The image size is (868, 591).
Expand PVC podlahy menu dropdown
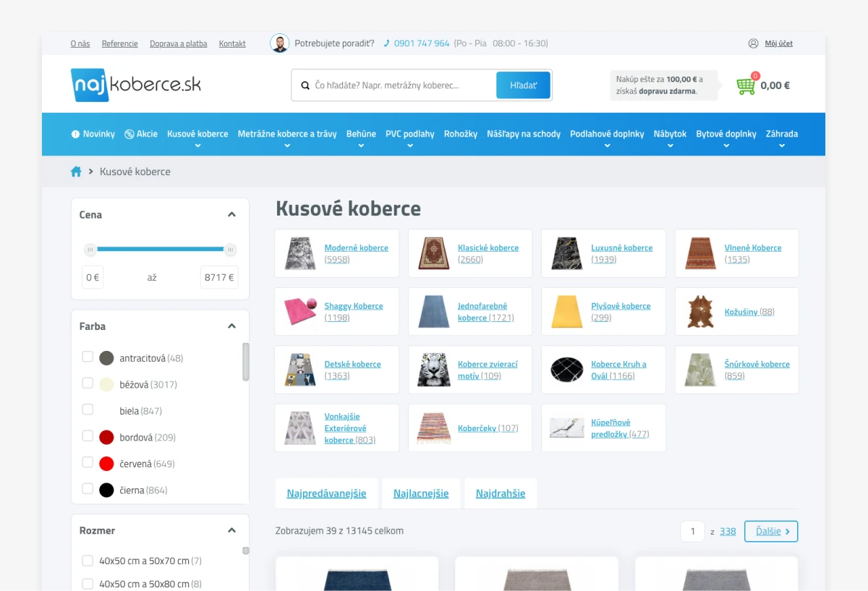tap(410, 145)
